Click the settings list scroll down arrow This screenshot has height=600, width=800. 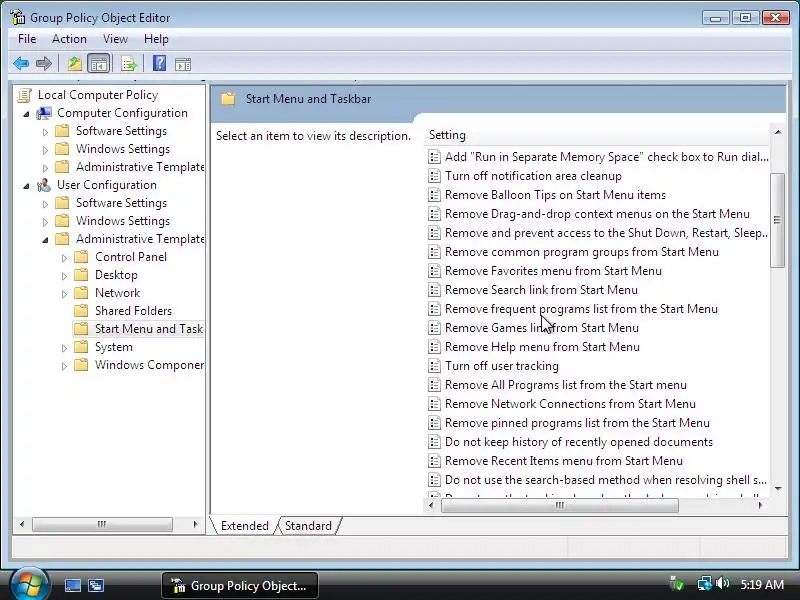[778, 489]
